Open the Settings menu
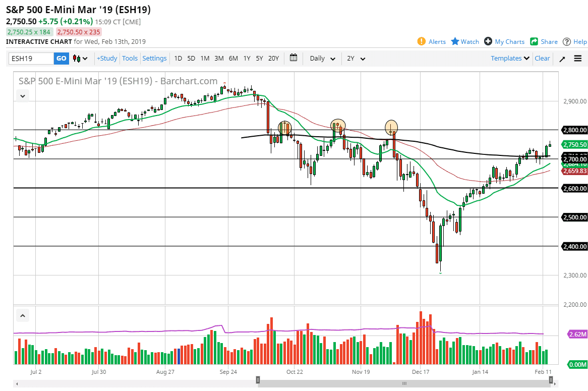This screenshot has width=588, height=391. click(154, 58)
